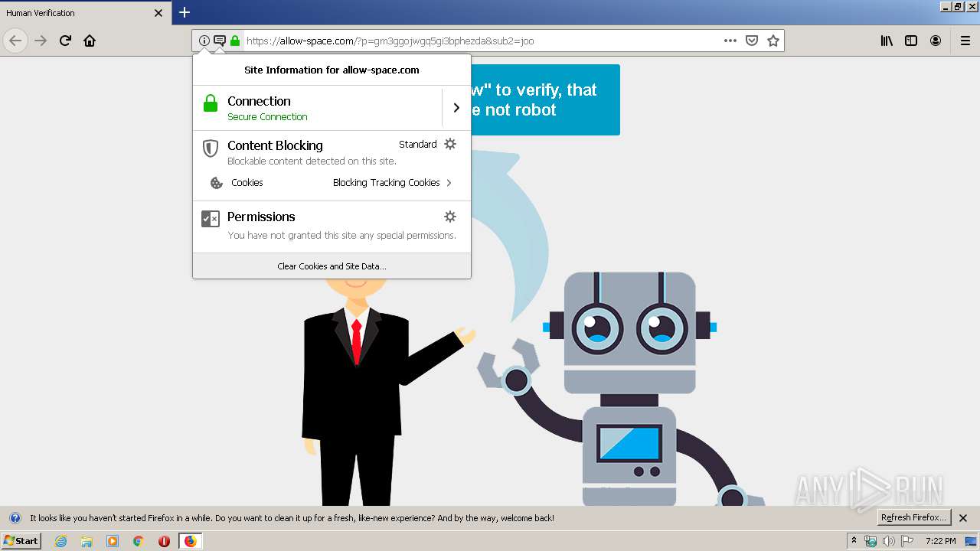980x551 pixels.
Task: Click the 7:22 PM clock
Action: tap(940, 541)
